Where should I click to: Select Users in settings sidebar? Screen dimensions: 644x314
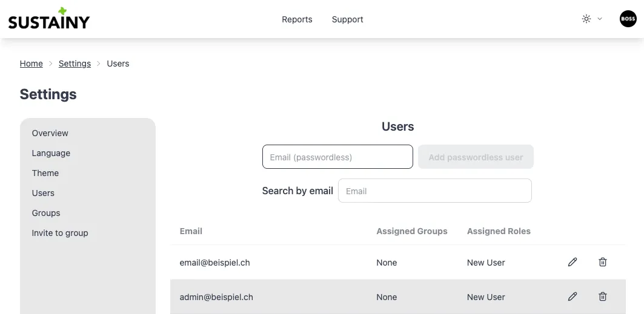[43, 193]
